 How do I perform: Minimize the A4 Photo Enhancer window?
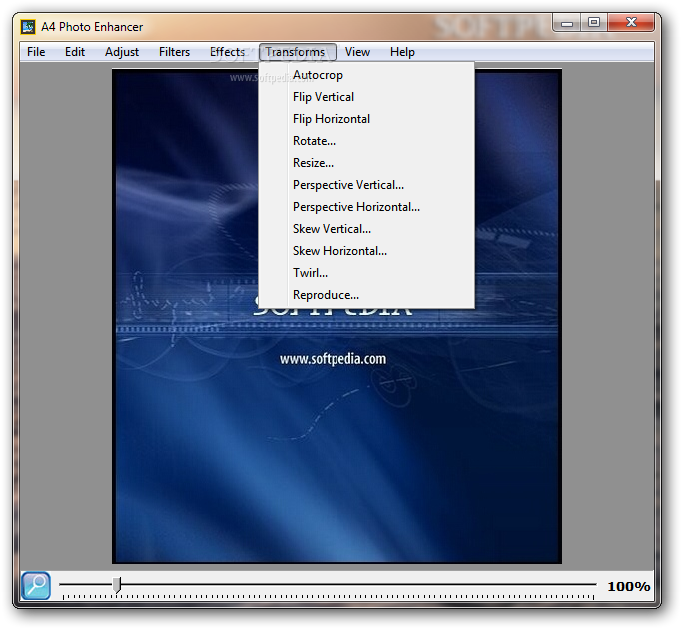567,23
